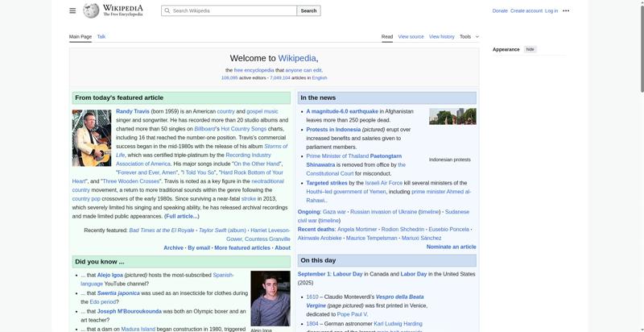Open the Israeli Air Force link

[x=384, y=183]
